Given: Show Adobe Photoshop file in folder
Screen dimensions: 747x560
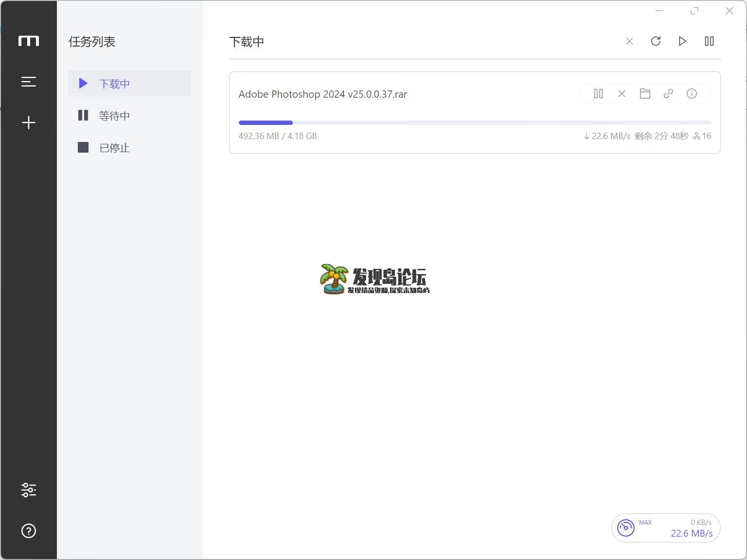Looking at the screenshot, I should tap(645, 94).
